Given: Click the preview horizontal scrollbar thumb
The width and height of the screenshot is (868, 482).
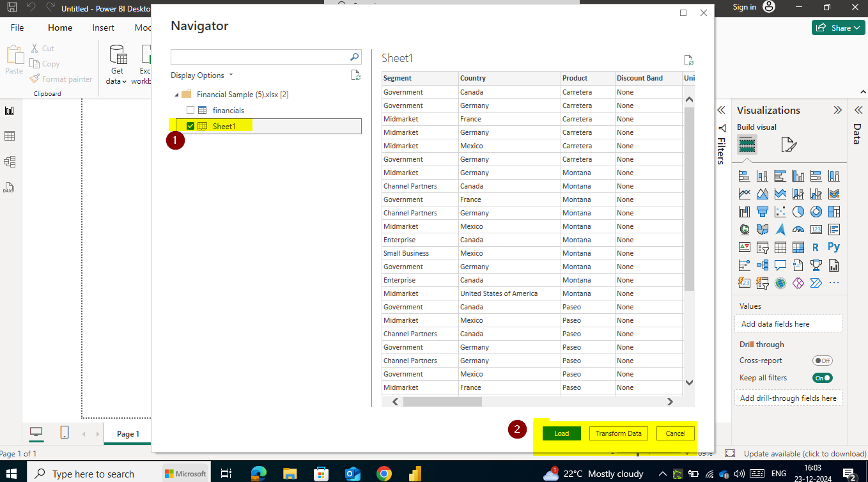Looking at the screenshot, I should 442,402.
